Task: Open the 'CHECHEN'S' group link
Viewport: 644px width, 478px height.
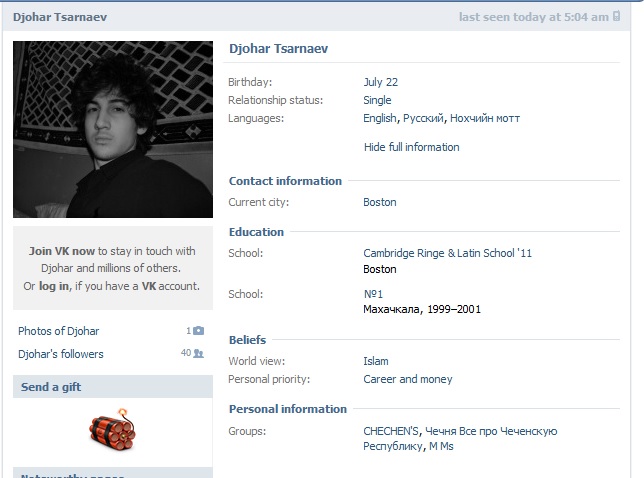Action: click(x=390, y=431)
